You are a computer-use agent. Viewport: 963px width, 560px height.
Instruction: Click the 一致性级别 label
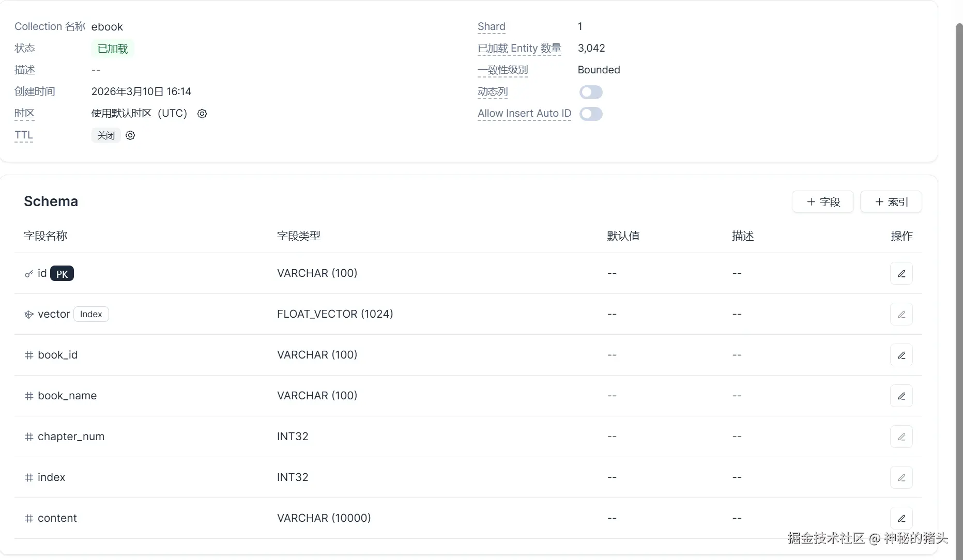(x=502, y=70)
